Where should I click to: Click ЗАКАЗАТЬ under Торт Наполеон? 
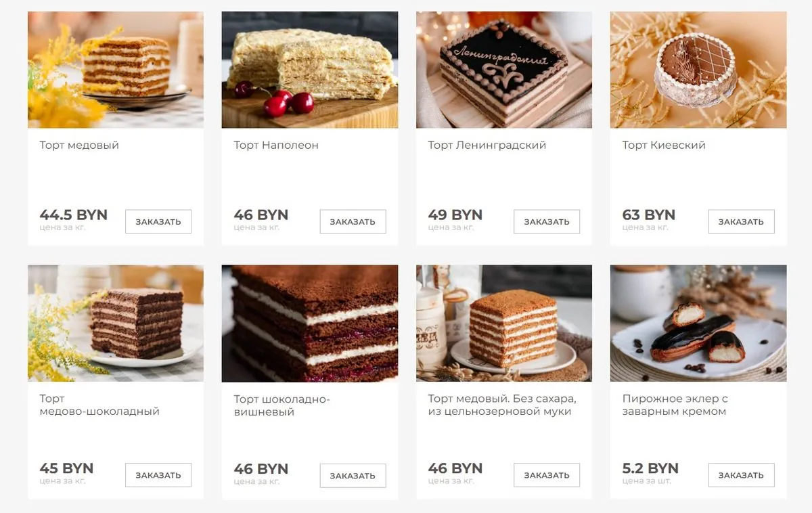pos(353,221)
